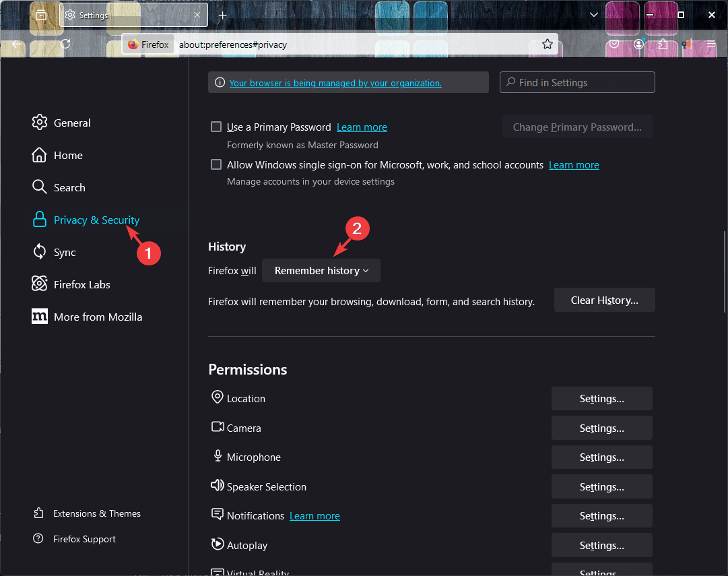Image resolution: width=728 pixels, height=576 pixels.
Task: Click the Home house icon
Action: click(40, 155)
